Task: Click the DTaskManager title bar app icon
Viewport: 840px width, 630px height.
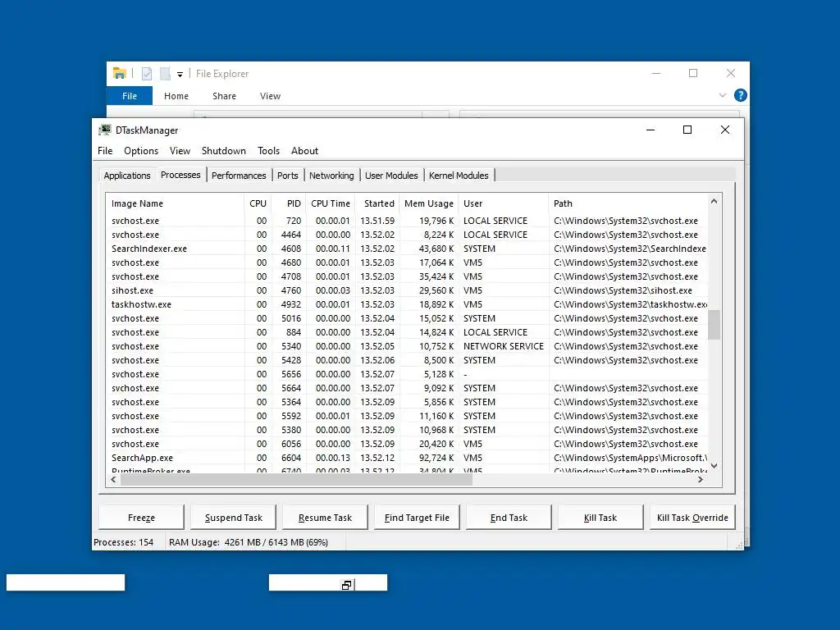Action: coord(105,130)
